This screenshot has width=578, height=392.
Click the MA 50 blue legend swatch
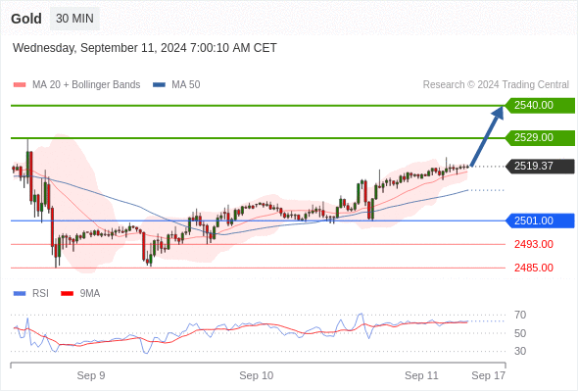[159, 85]
